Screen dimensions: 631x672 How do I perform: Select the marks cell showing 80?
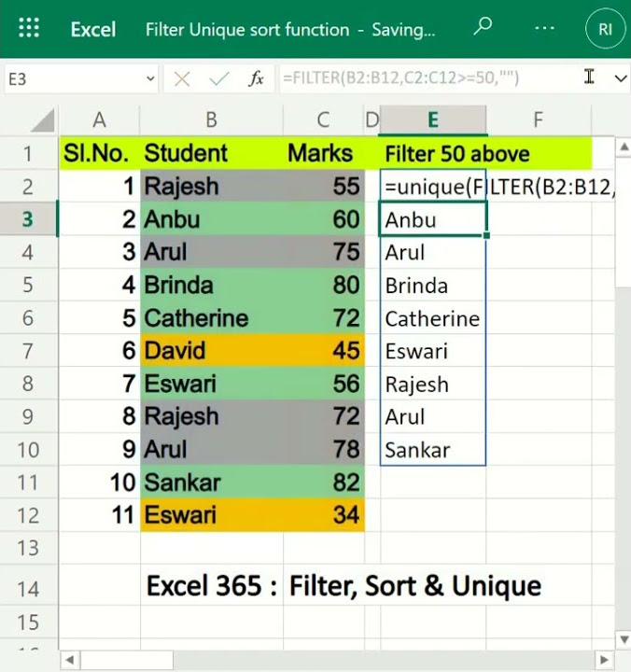tap(323, 285)
